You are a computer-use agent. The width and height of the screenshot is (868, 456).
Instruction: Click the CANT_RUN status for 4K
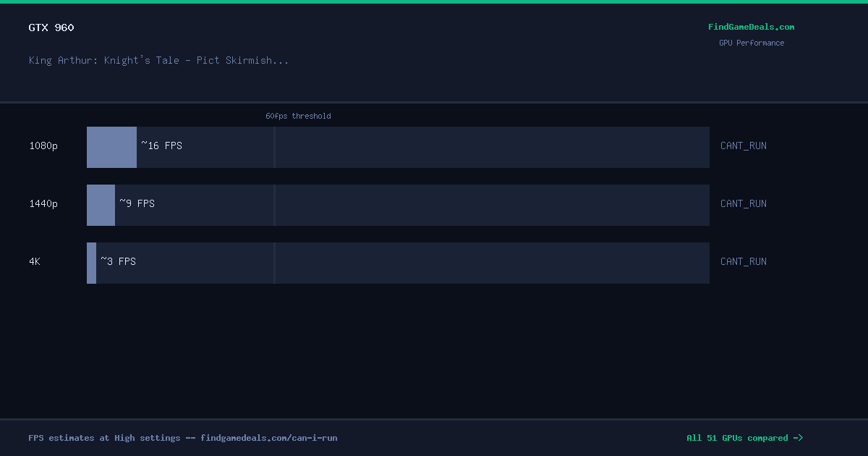[744, 261]
